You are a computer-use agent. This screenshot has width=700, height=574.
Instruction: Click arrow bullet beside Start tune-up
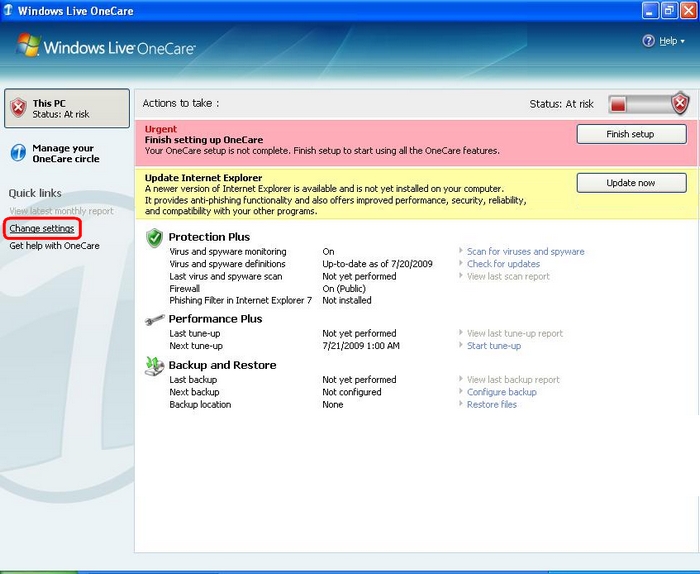461,345
